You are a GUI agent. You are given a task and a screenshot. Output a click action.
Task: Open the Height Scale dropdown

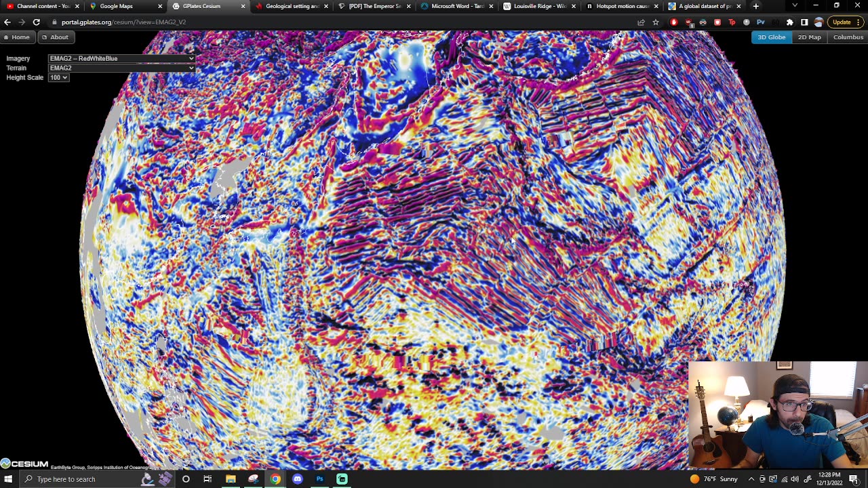pos(59,77)
